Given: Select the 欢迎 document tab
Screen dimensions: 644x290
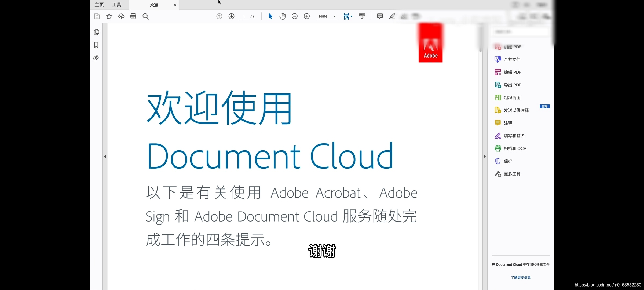Looking at the screenshot, I should click(154, 5).
